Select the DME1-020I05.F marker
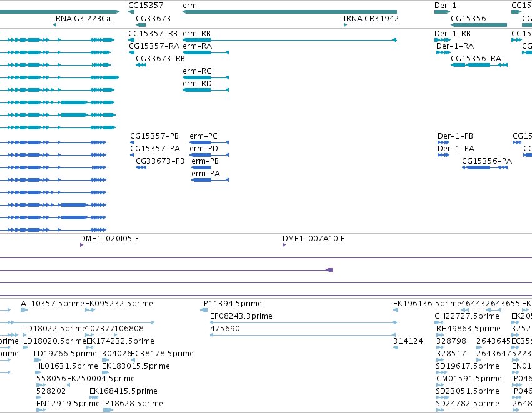This screenshot has width=532, height=413. pos(81,245)
